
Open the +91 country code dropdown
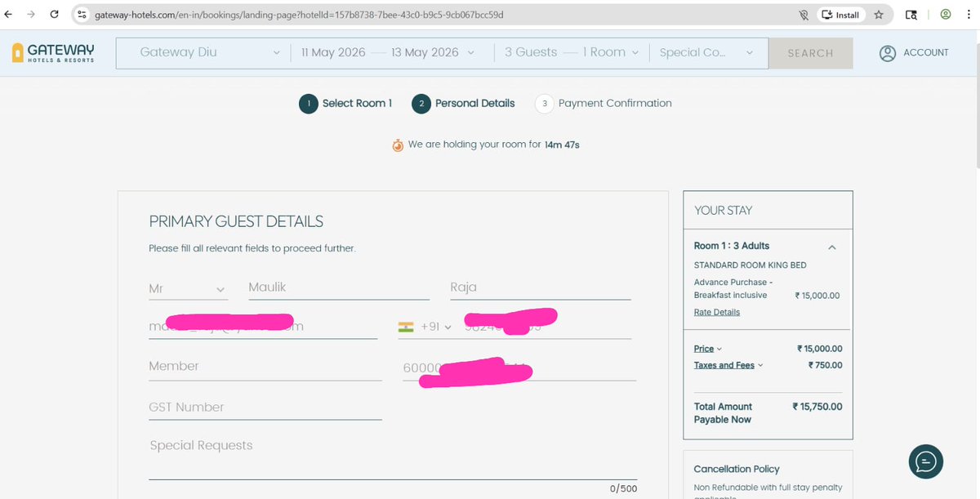[436, 327]
